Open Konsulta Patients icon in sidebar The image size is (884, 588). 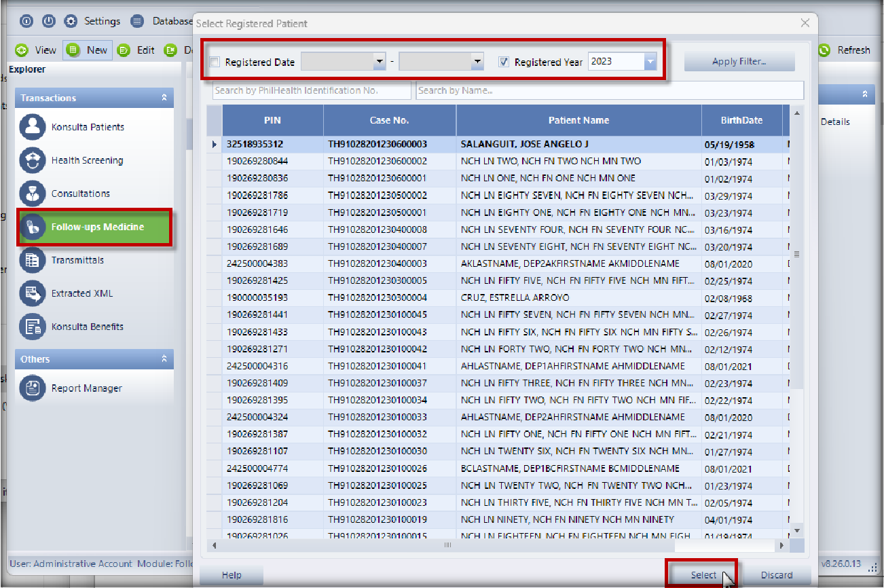32,127
